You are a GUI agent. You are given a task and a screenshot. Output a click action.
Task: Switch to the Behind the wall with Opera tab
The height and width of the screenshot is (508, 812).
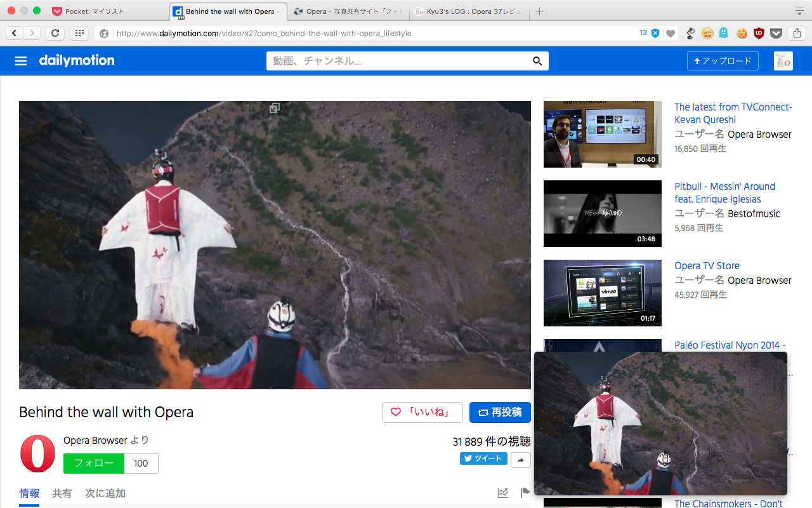[228, 11]
